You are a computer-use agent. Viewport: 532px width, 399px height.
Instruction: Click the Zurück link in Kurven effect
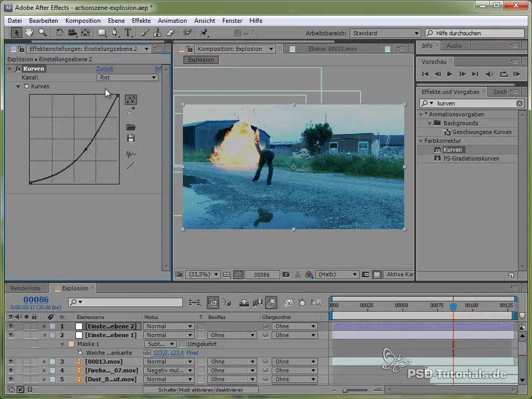pos(104,69)
